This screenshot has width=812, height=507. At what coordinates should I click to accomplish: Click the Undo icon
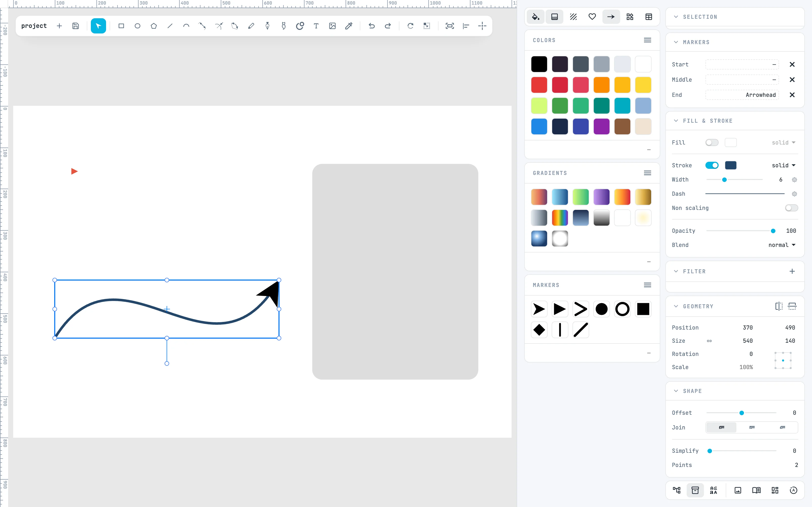point(371,26)
